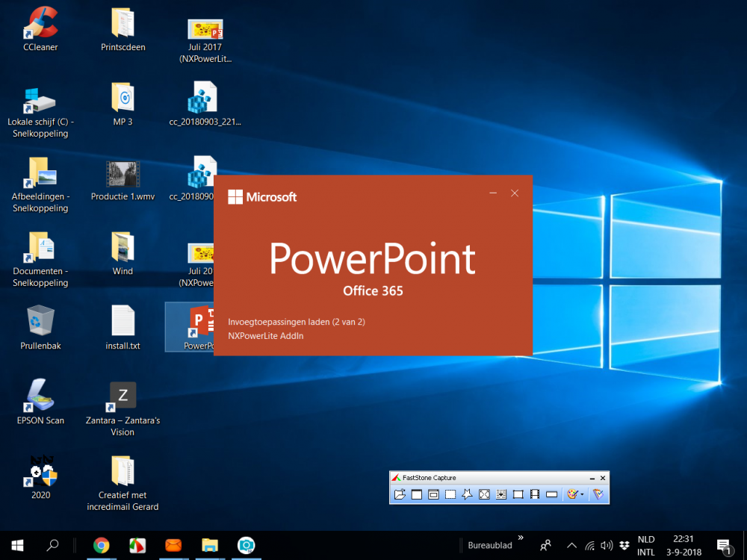Open the volume control in tray

point(607,545)
